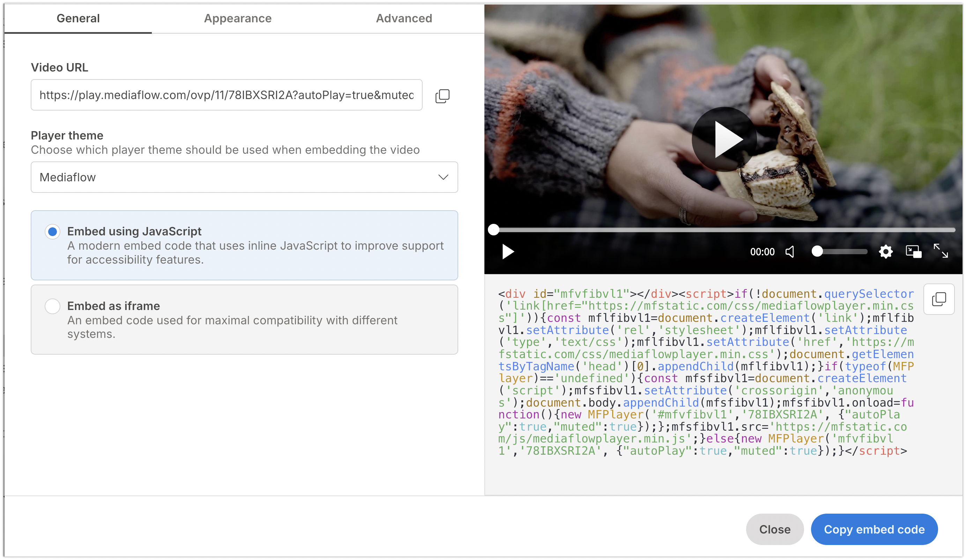
Task: Click the Copy embed code button
Action: (x=874, y=529)
